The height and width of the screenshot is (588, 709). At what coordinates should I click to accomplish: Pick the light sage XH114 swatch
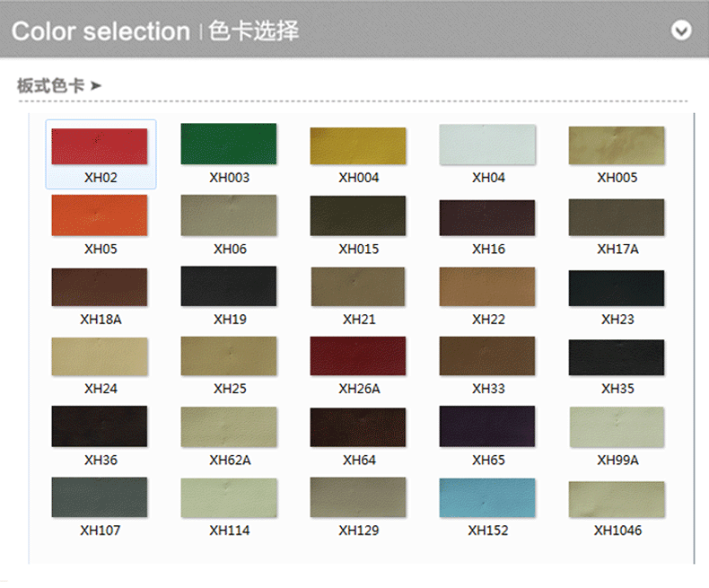click(x=229, y=497)
